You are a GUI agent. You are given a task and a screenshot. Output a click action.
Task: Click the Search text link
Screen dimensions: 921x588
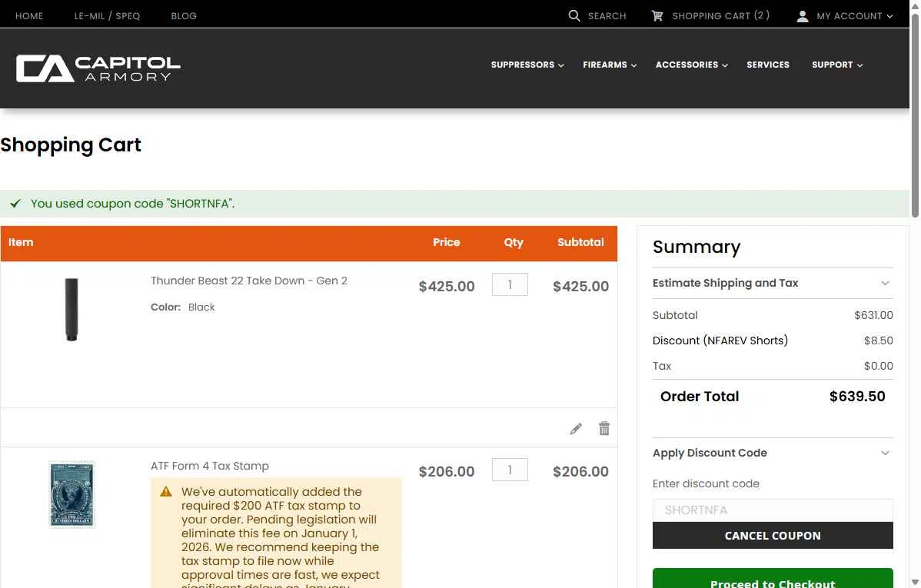click(607, 16)
